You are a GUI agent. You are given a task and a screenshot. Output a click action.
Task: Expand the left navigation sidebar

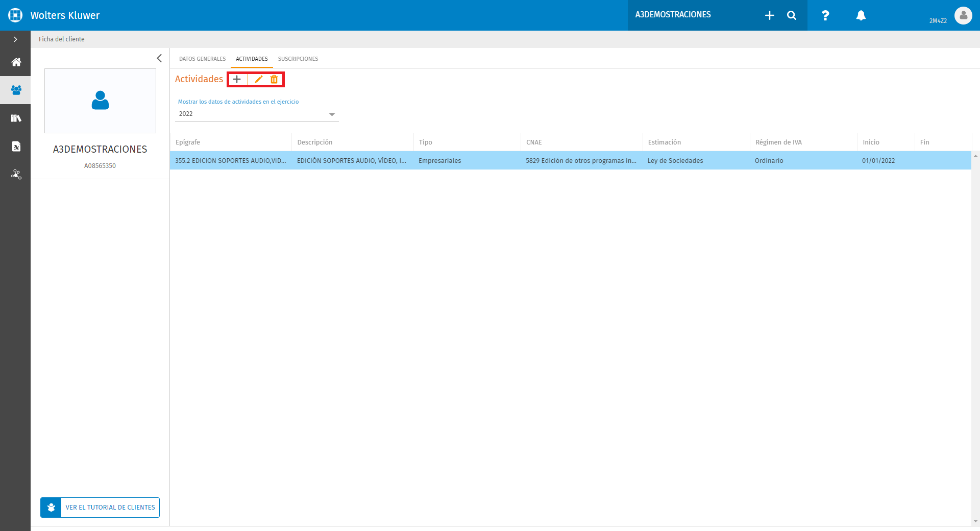(15, 39)
